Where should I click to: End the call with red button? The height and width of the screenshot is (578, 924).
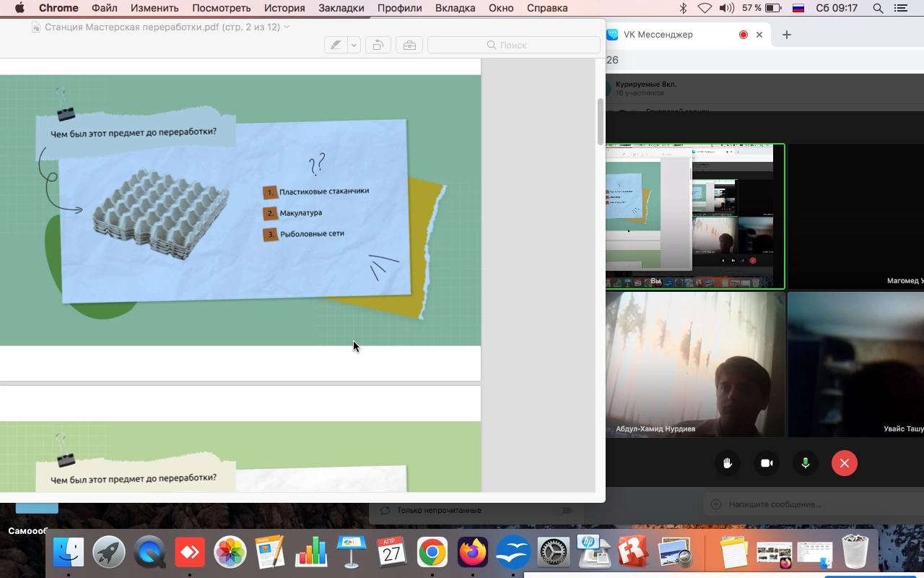[845, 463]
